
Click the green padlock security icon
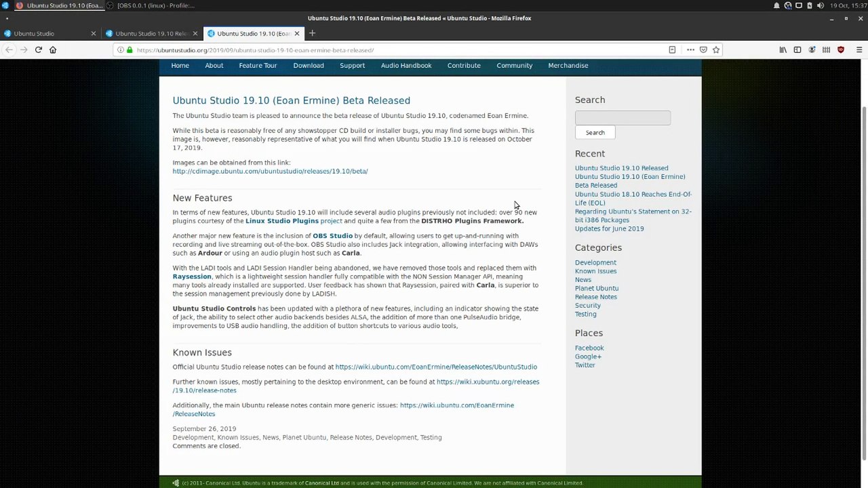[x=130, y=50]
